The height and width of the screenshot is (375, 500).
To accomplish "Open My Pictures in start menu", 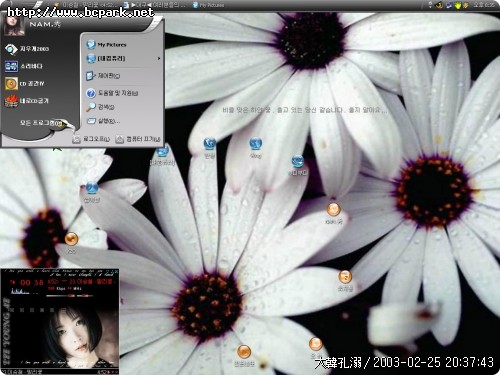I will 106,44.
